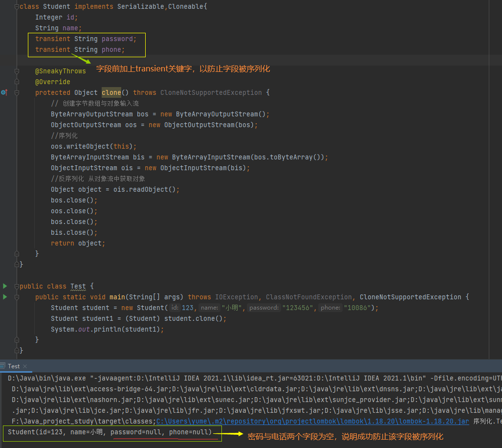Click oos.writeObject(this) statement

pyautogui.click(x=93, y=146)
